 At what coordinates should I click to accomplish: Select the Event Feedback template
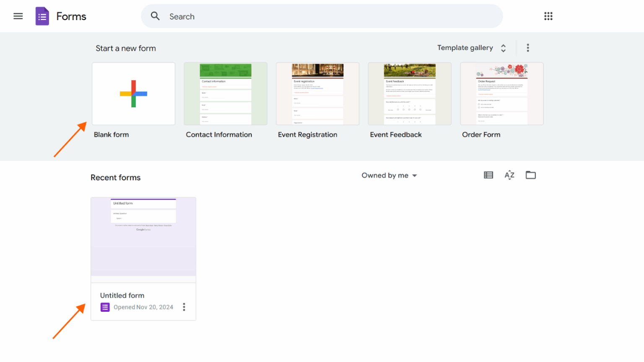tap(409, 93)
